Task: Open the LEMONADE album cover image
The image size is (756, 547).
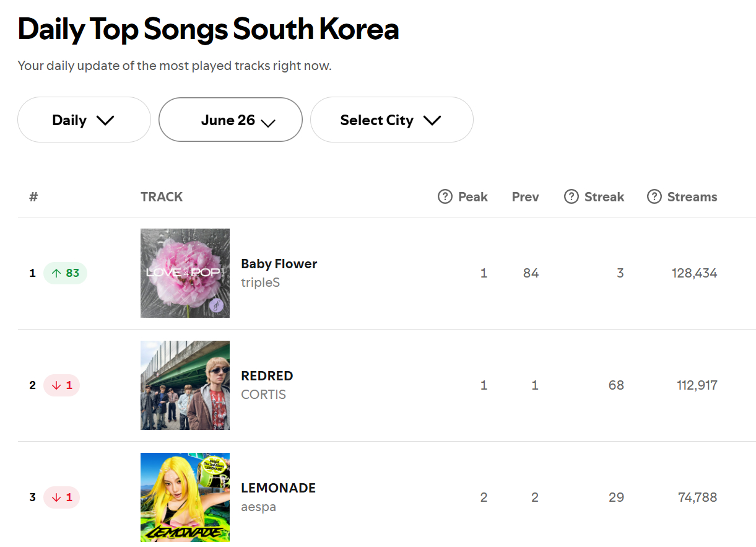Action: coord(185,497)
